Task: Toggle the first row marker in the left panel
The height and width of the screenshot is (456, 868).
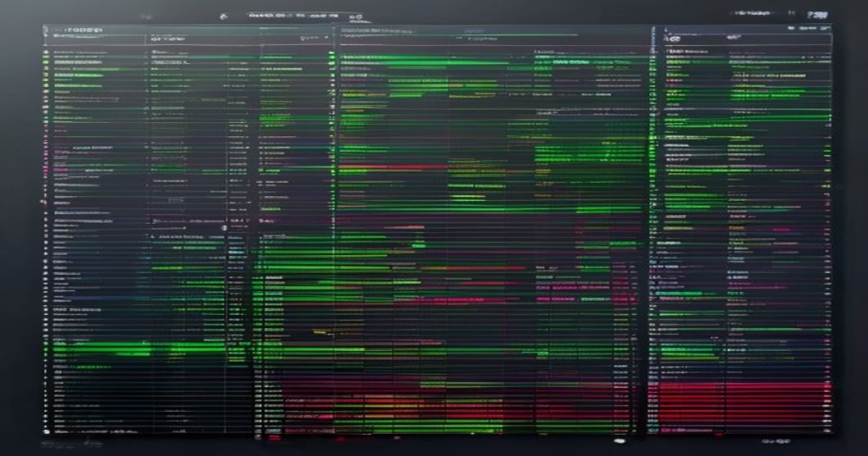Action: pyautogui.click(x=47, y=52)
